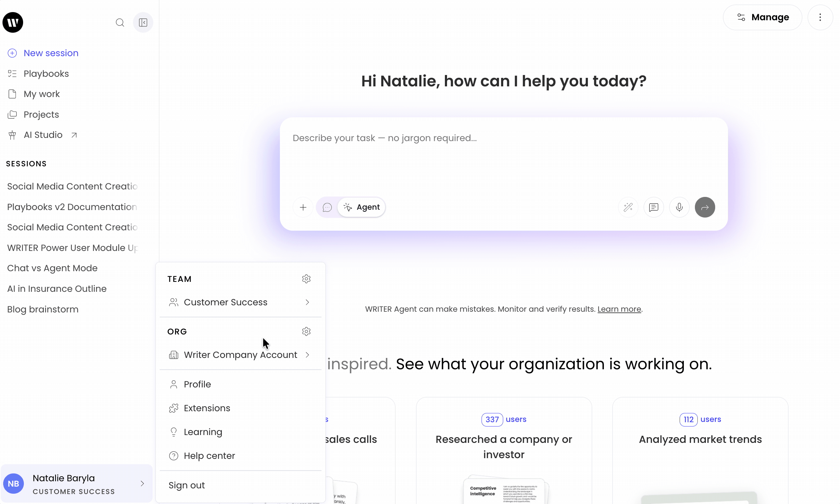
Task: Click the plus attach button in prompt box
Action: click(x=303, y=207)
